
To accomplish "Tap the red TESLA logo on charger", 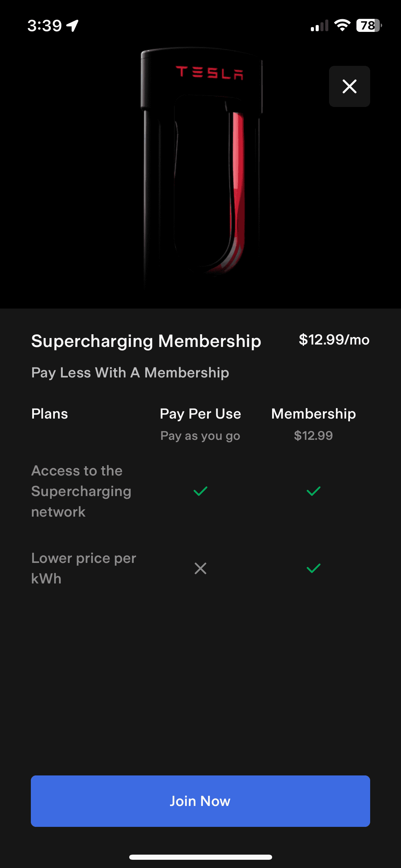I will pyautogui.click(x=209, y=73).
